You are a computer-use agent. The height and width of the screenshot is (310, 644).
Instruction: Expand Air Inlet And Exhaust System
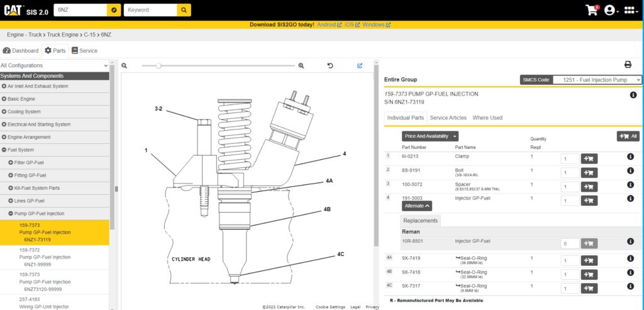pyautogui.click(x=4, y=86)
